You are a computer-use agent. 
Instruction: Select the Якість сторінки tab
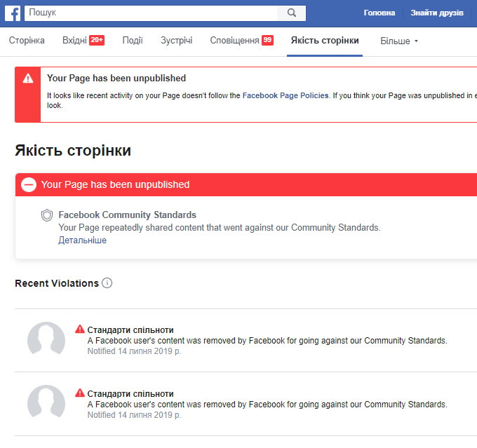click(325, 41)
